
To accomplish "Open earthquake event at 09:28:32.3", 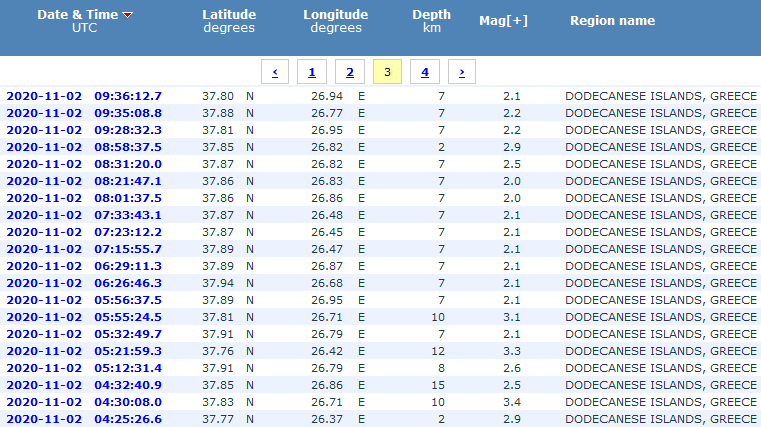I will pos(84,130).
